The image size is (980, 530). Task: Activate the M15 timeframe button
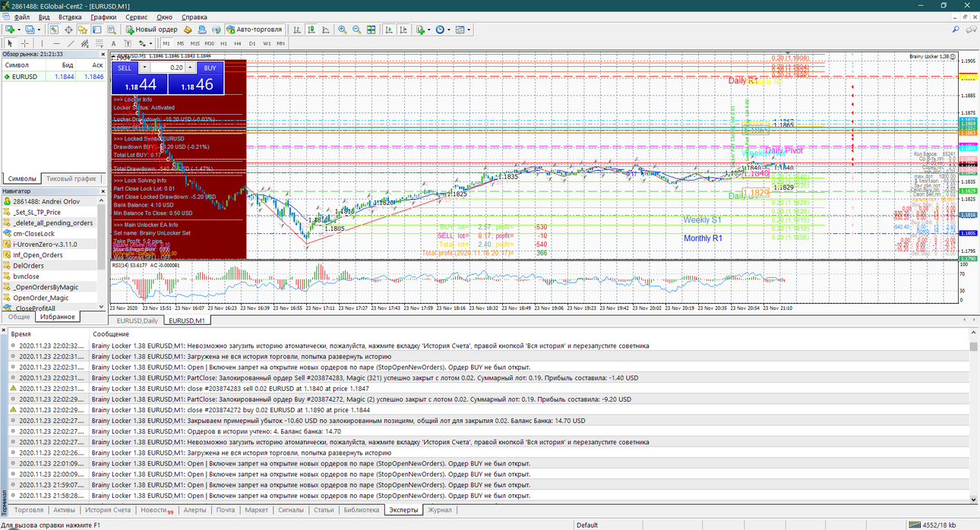[x=195, y=43]
